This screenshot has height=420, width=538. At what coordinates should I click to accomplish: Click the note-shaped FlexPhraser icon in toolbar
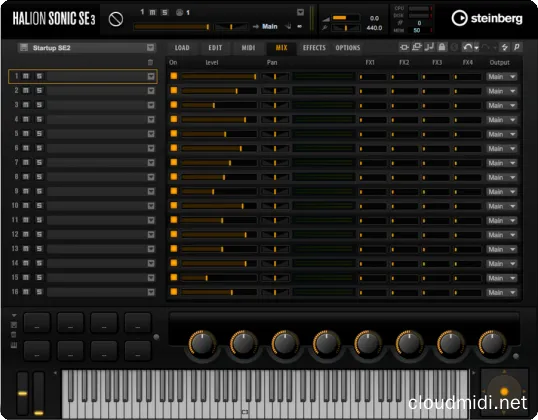click(429, 47)
